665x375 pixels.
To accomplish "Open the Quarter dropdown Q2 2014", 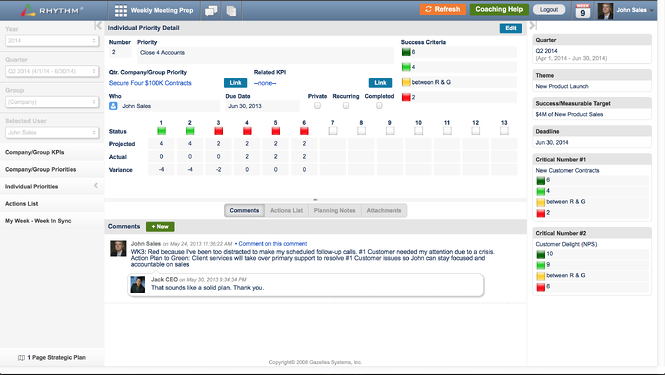I will coord(52,71).
